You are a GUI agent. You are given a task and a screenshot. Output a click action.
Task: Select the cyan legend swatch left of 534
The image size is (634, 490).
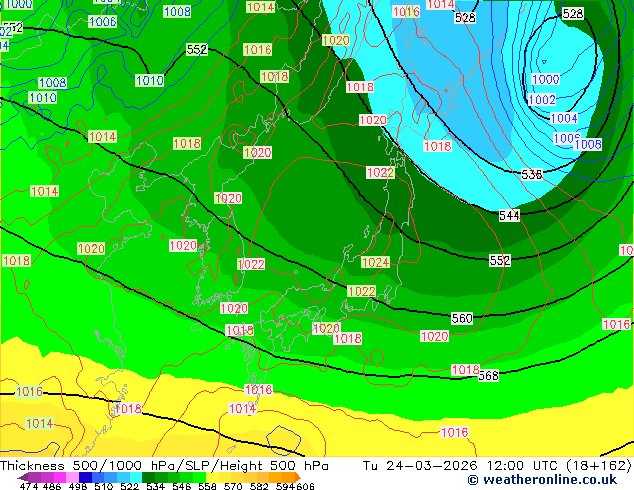[136, 477]
